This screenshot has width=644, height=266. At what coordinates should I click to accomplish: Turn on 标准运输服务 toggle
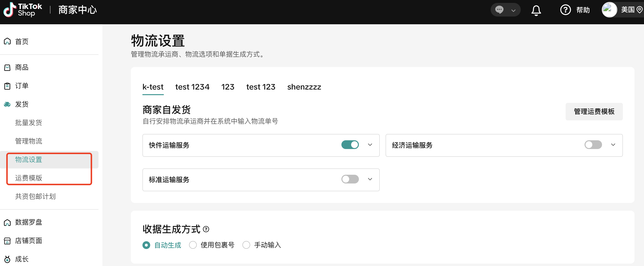click(x=350, y=179)
